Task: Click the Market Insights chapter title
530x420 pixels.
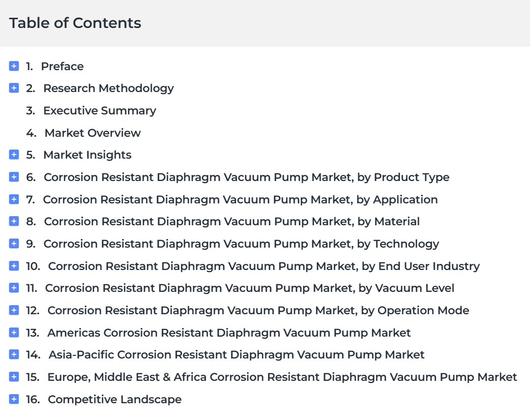Action: [x=87, y=155]
